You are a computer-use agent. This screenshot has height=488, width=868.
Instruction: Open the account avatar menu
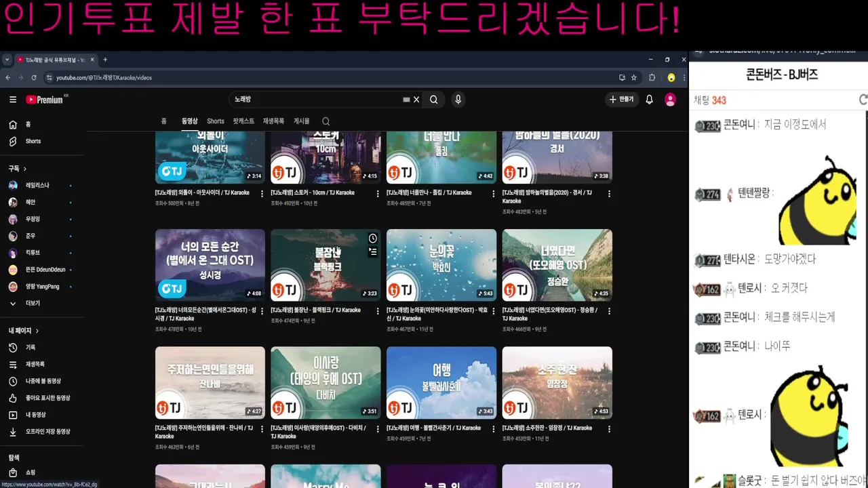pos(671,100)
